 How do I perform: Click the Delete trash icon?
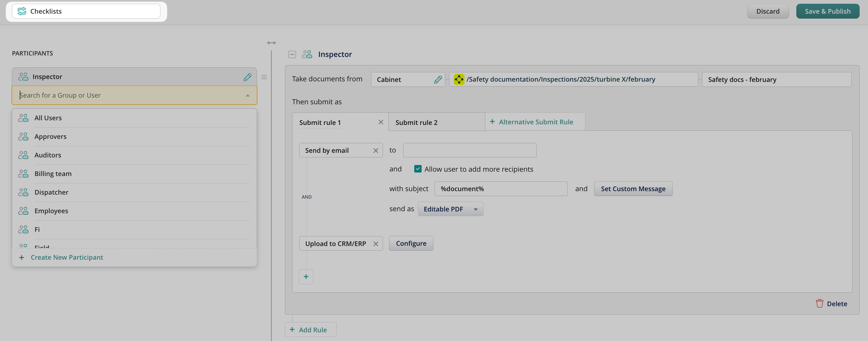pyautogui.click(x=820, y=304)
